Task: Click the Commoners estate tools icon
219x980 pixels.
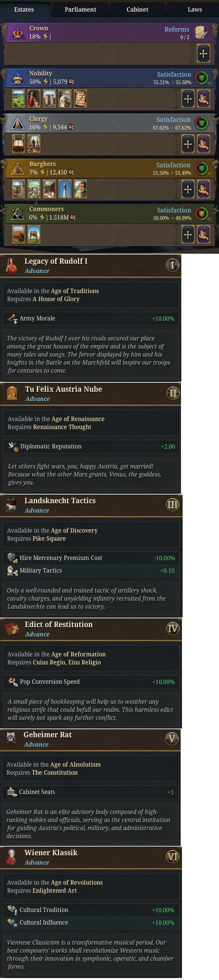Action: coord(17,213)
